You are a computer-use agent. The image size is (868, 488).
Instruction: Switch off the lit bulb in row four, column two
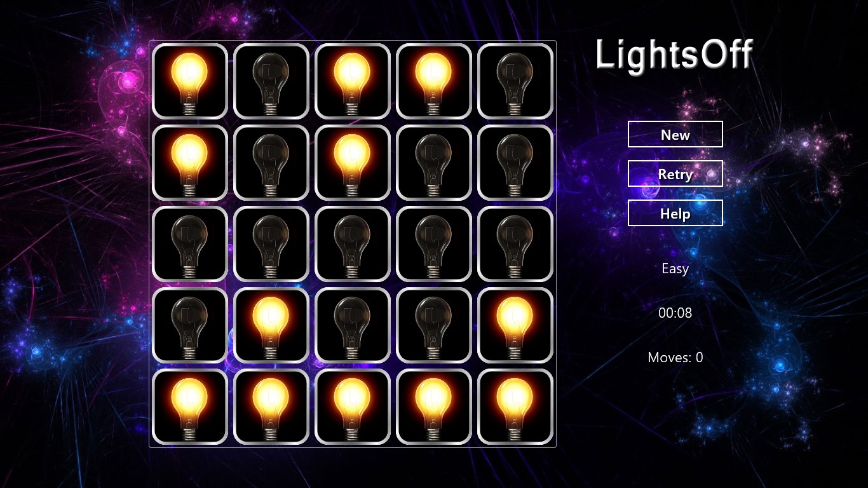point(271,325)
